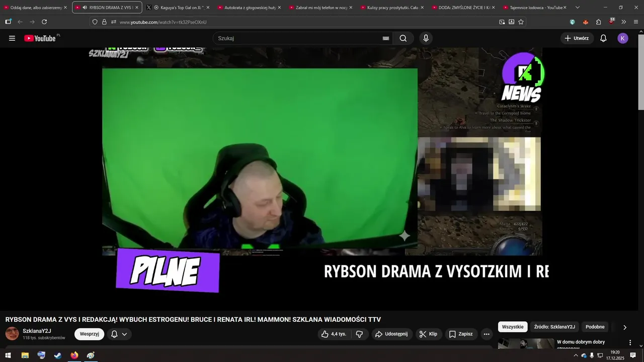
Task: Open the extensions puzzle icon
Action: [599, 22]
